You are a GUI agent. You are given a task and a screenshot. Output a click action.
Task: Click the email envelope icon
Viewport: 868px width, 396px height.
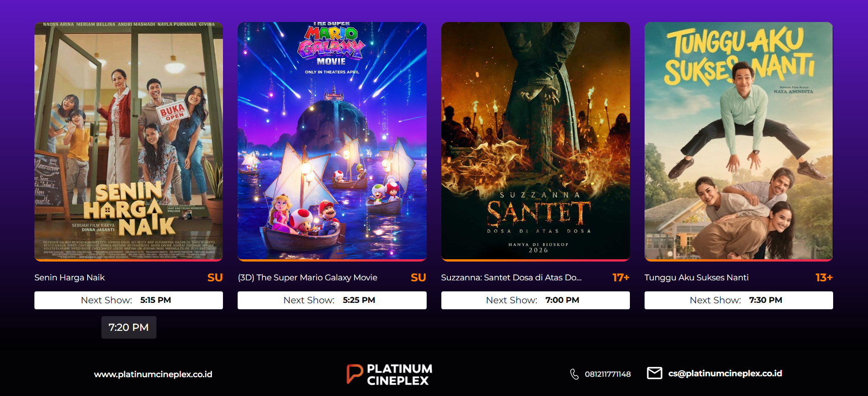click(x=654, y=373)
